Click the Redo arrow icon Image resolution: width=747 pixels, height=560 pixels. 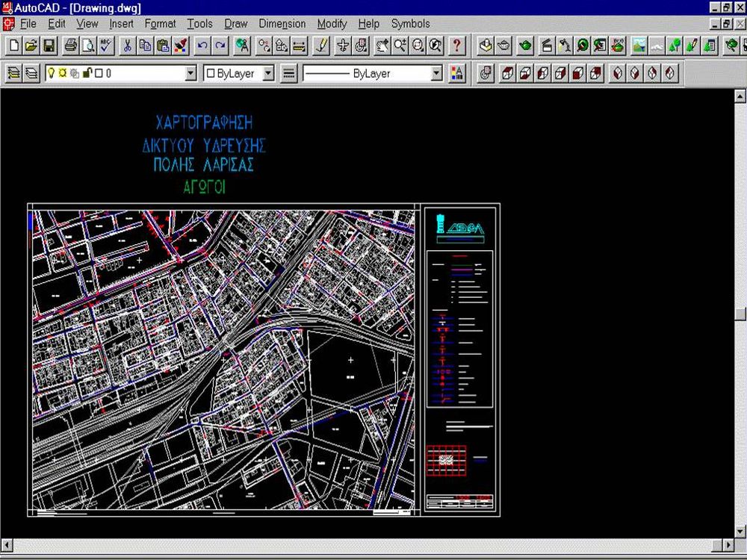pyautogui.click(x=220, y=46)
